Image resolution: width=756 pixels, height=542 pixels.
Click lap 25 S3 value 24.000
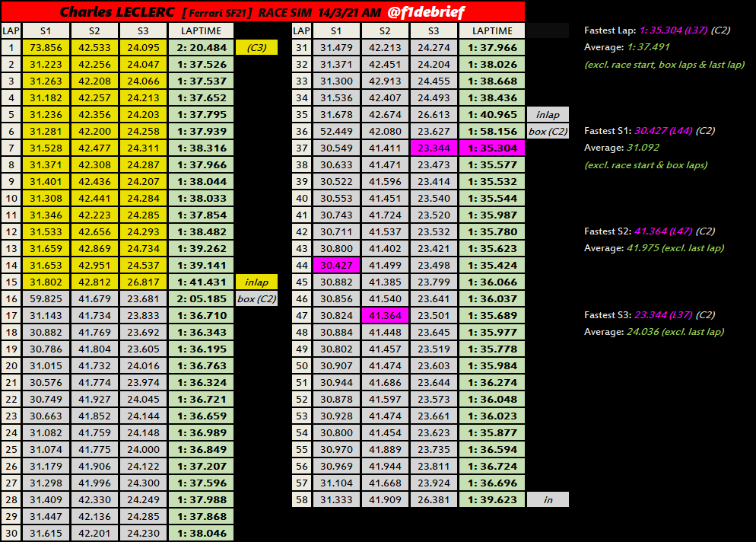143,449
